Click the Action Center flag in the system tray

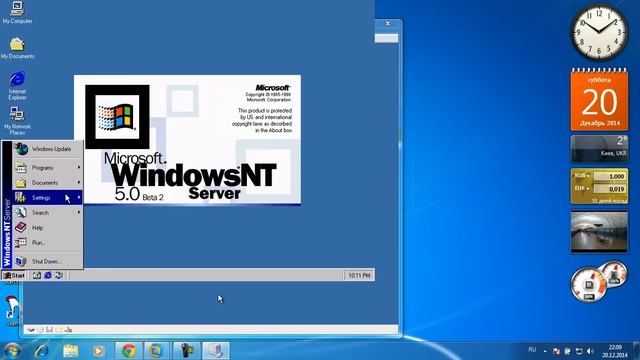(x=556, y=351)
